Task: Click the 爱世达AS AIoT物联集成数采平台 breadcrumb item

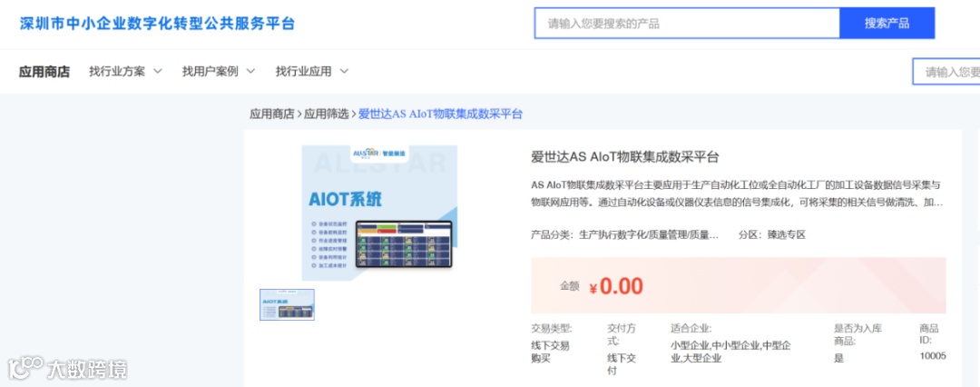Action: coord(441,114)
